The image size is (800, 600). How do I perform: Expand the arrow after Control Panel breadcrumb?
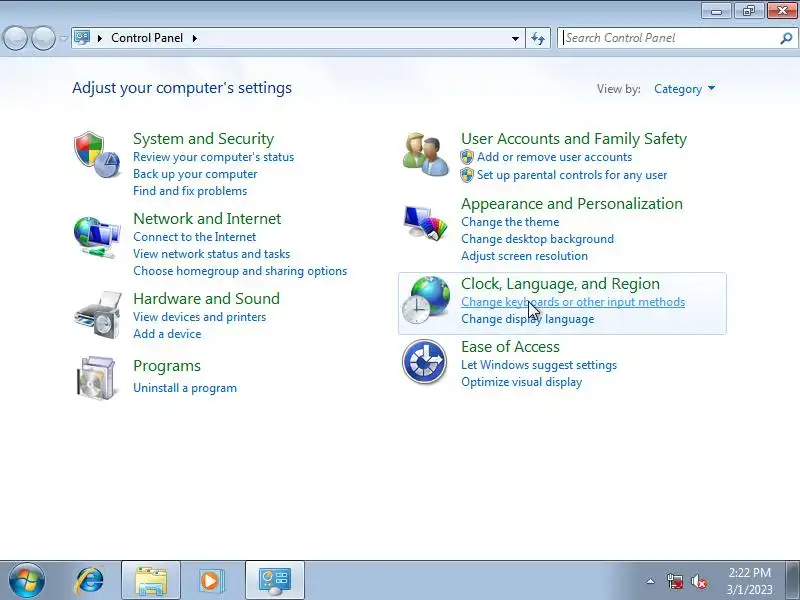(x=195, y=38)
